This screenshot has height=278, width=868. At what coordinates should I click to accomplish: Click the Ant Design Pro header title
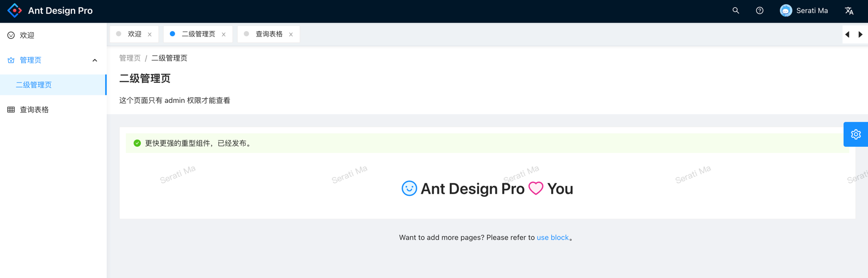60,11
